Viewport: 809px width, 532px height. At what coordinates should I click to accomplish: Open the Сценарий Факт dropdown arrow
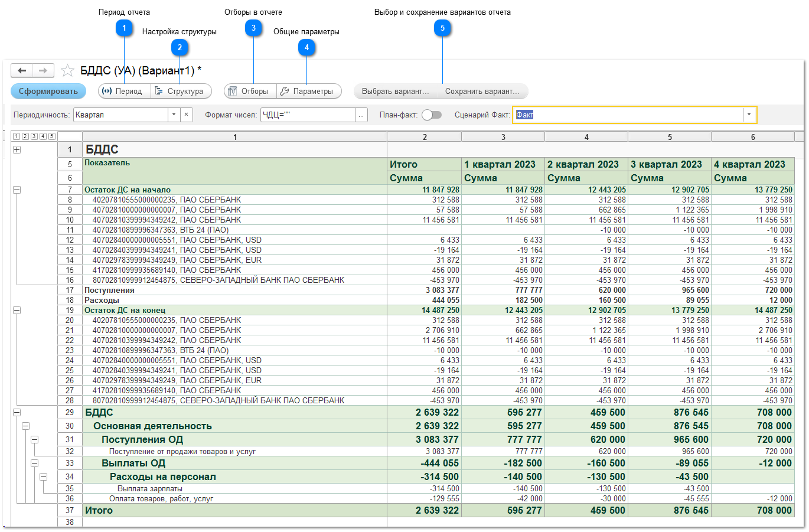pyautogui.click(x=749, y=115)
